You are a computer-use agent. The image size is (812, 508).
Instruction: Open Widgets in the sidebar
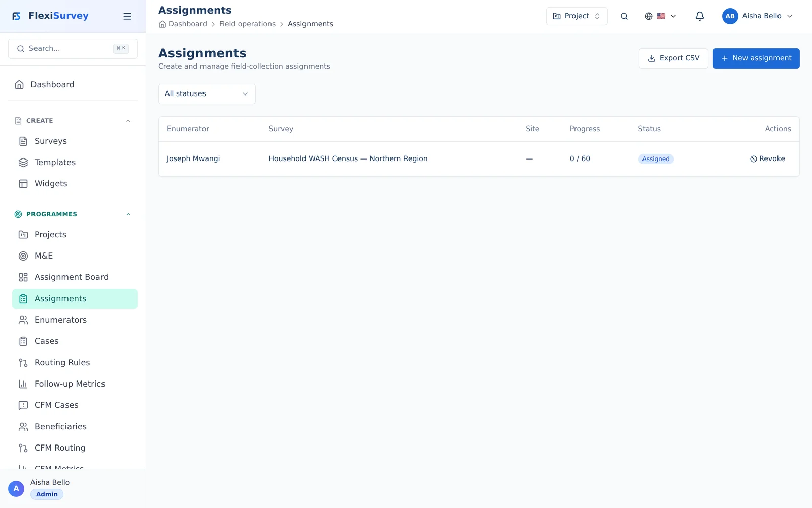[x=75, y=184]
